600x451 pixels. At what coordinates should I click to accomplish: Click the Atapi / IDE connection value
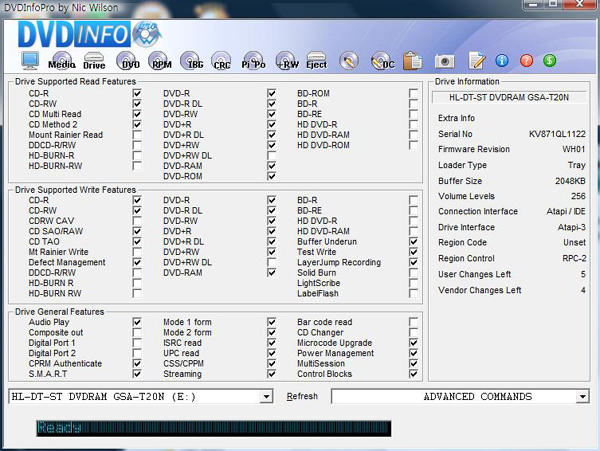(x=566, y=212)
